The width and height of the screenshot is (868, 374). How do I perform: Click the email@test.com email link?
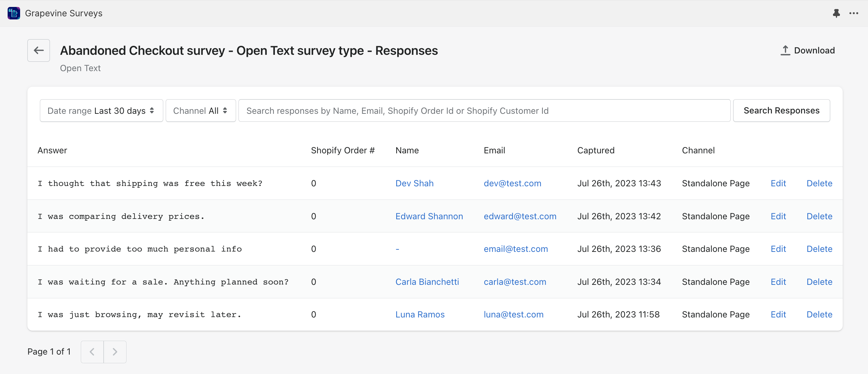[x=516, y=249]
